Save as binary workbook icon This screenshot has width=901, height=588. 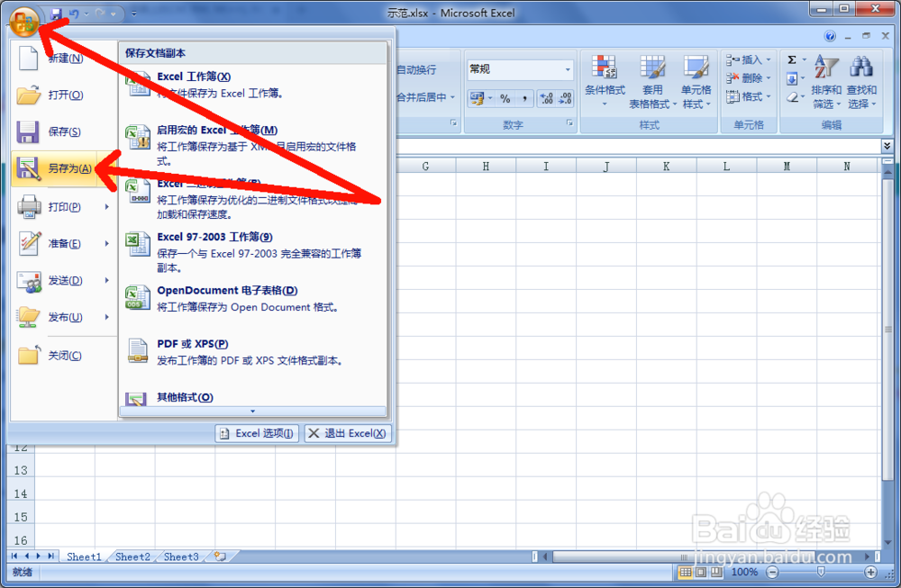pyautogui.click(x=138, y=191)
